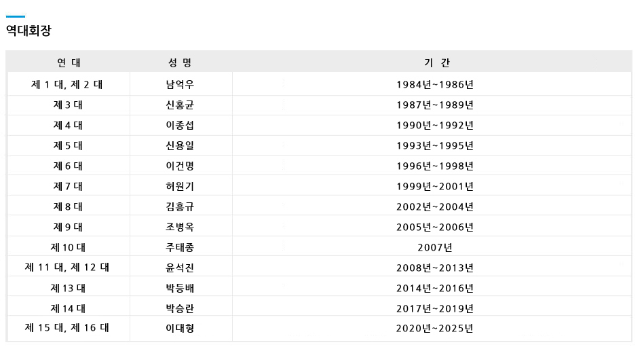Select the name 이건명
644x347 pixels.
click(181, 166)
